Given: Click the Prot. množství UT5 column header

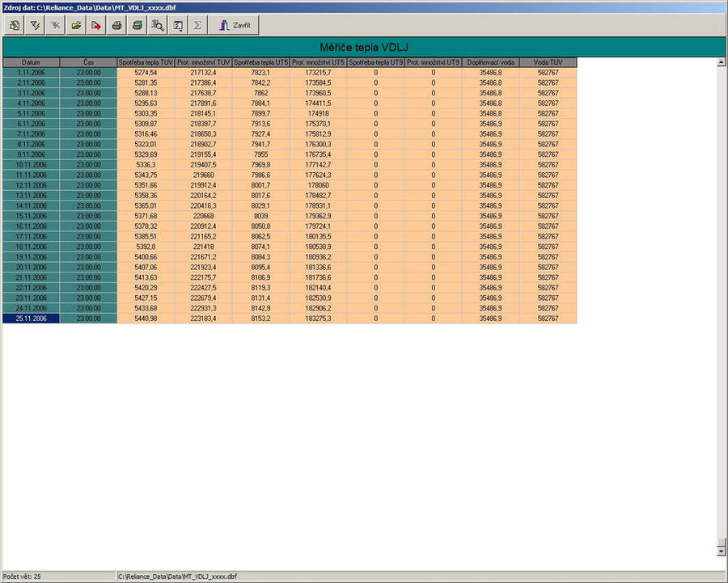Looking at the screenshot, I should [x=318, y=62].
